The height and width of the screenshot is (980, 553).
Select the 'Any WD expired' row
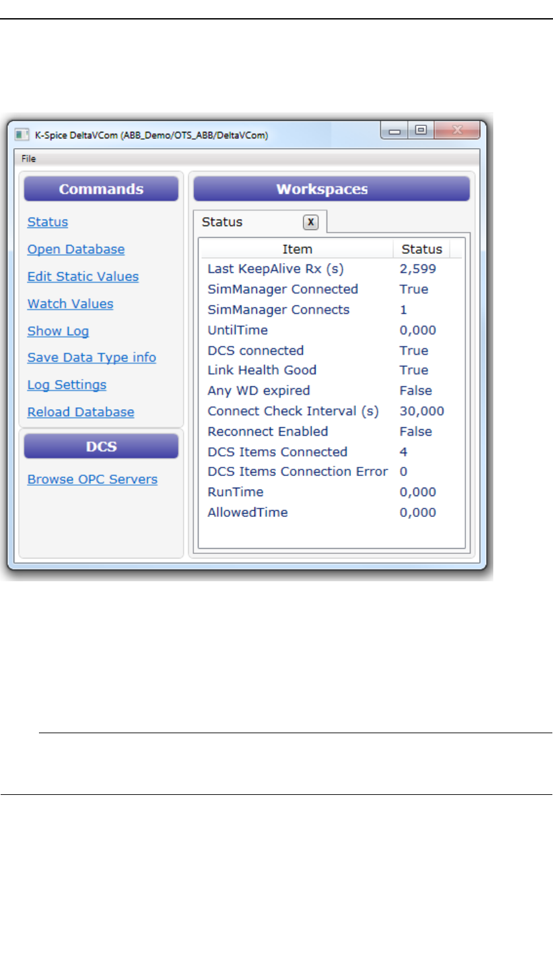(332, 391)
